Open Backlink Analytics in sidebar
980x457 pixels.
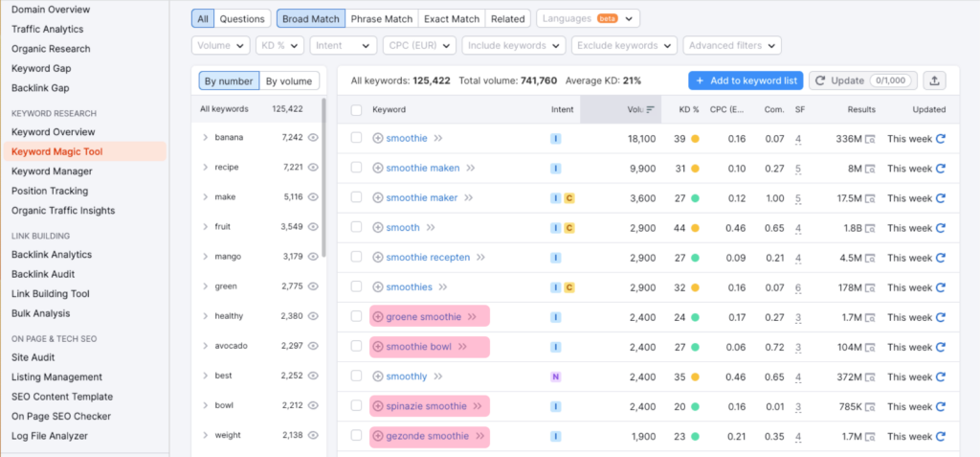pyautogui.click(x=52, y=255)
